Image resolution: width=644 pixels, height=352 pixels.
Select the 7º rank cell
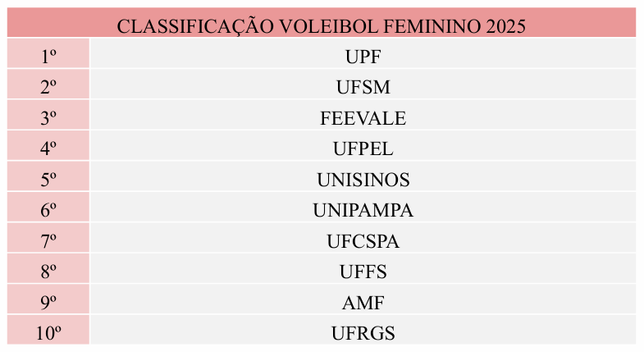(48, 242)
